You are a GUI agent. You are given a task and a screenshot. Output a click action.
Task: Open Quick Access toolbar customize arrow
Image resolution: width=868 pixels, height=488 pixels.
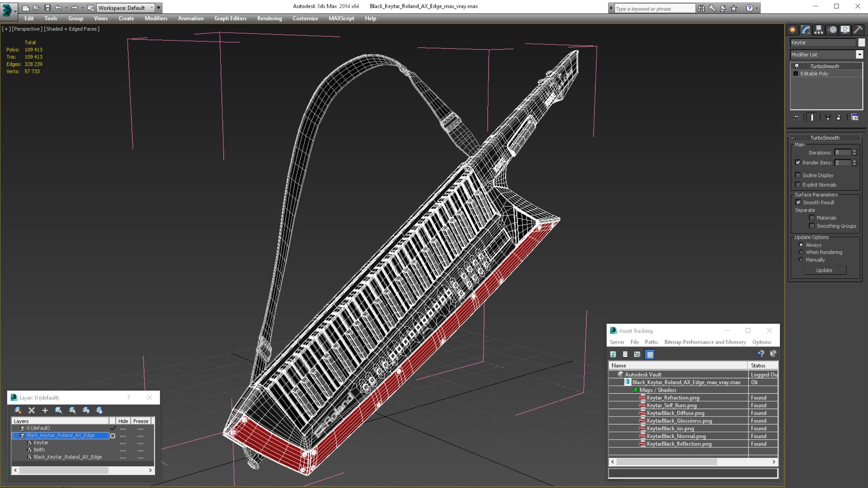[159, 8]
